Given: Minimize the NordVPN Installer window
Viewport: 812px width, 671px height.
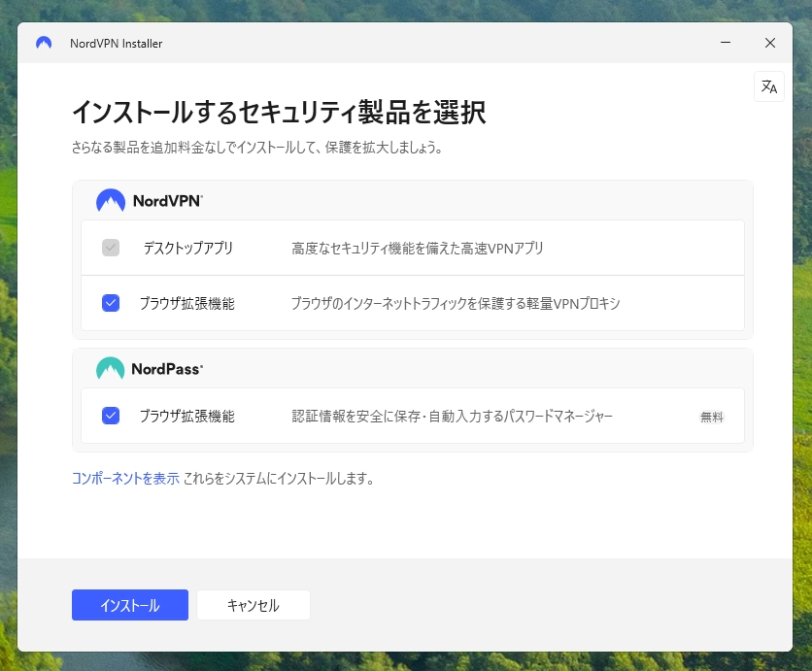Looking at the screenshot, I should (x=726, y=43).
